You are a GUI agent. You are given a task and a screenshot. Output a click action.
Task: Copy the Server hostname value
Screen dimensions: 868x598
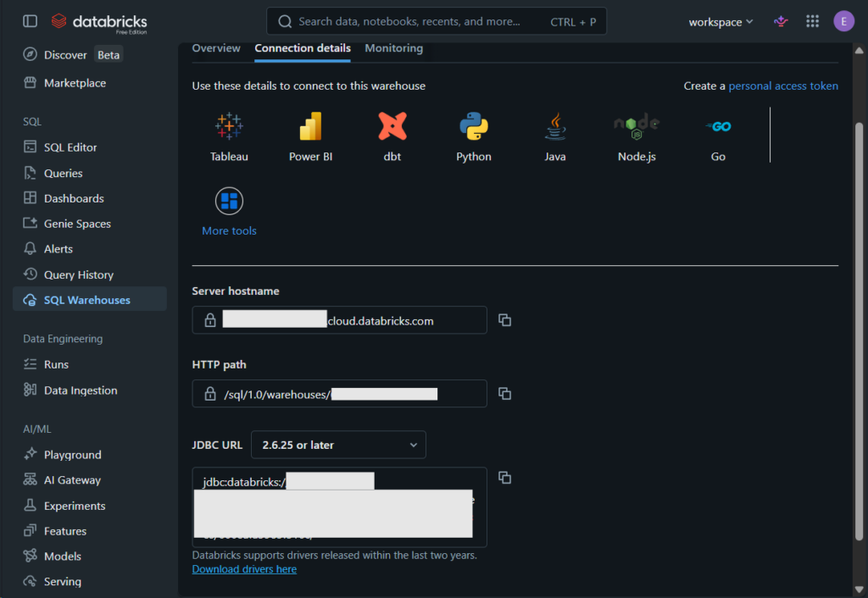pos(504,320)
